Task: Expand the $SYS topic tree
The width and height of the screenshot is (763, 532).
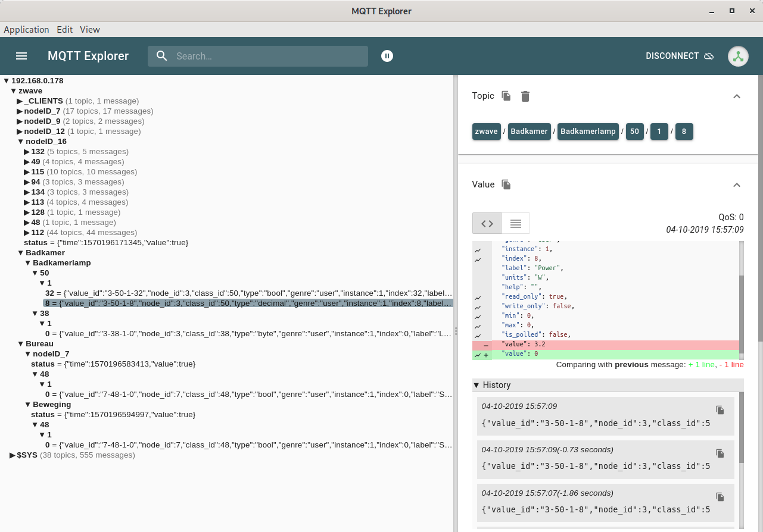Action: 13,455
